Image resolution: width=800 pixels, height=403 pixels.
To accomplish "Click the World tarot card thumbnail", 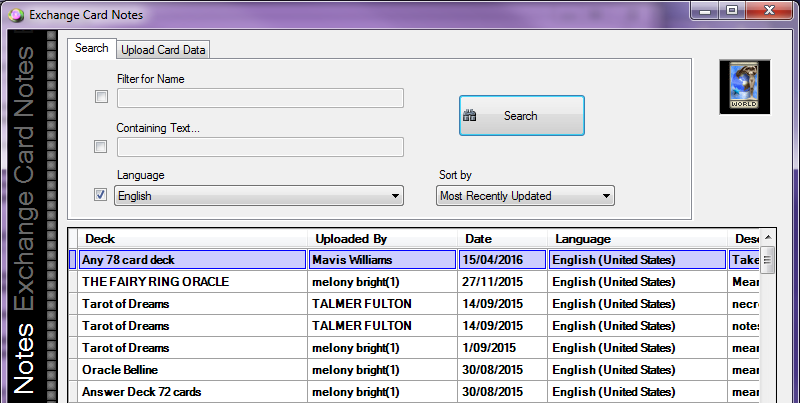I will click(744, 87).
